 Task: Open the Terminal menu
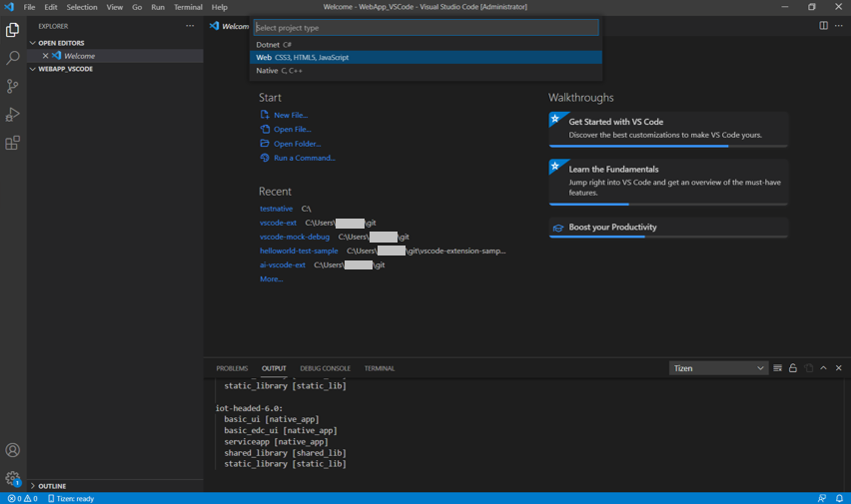pos(188,7)
